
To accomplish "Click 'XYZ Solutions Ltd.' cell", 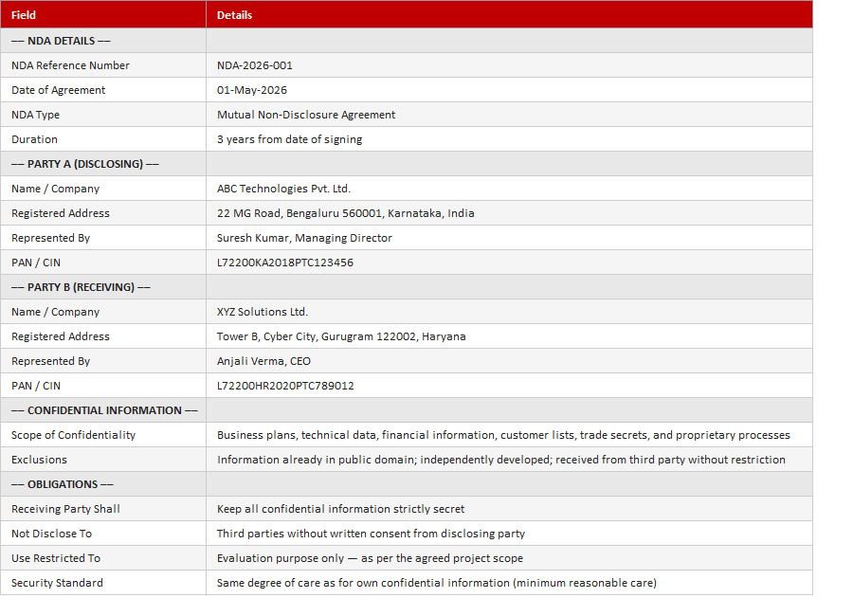I will tap(509, 312).
